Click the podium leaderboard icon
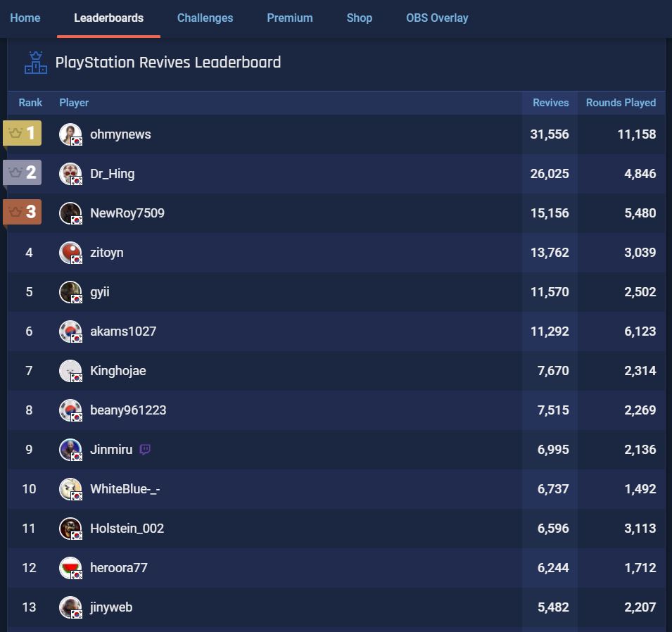Screen dimensions: 672x632 (x=36, y=63)
